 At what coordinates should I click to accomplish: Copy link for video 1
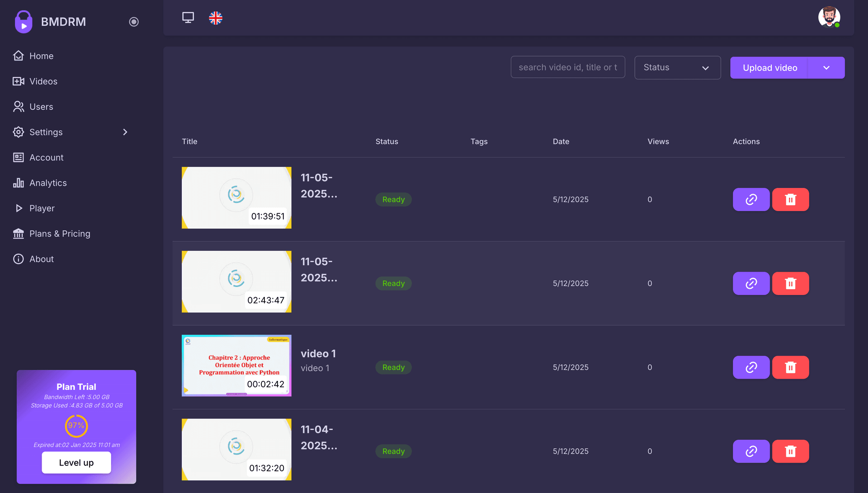[x=751, y=367]
